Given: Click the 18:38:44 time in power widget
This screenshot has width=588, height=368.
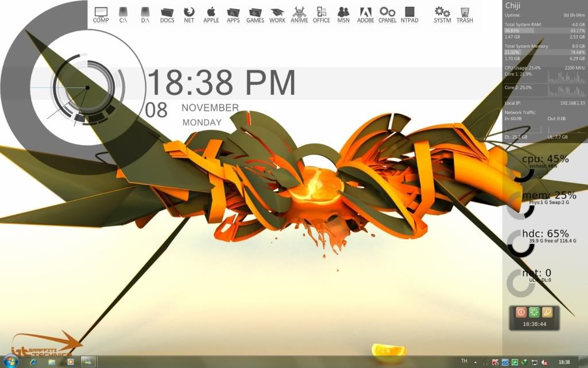Looking at the screenshot, I should tap(535, 324).
